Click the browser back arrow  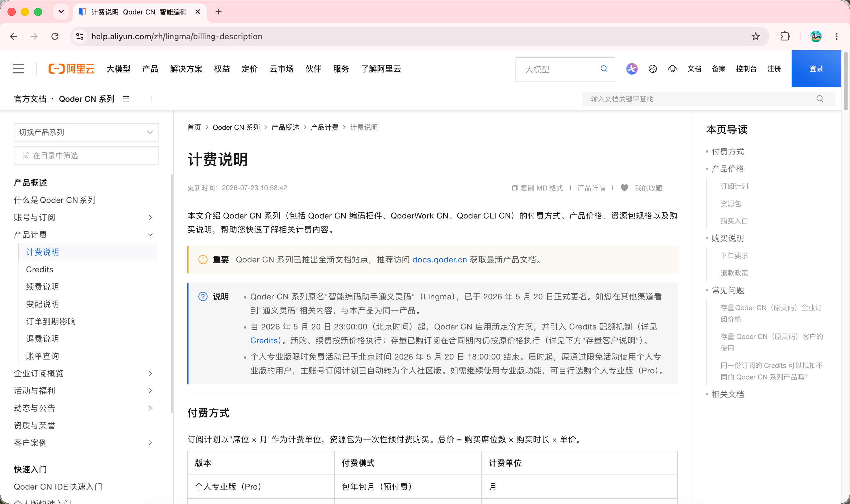point(14,36)
